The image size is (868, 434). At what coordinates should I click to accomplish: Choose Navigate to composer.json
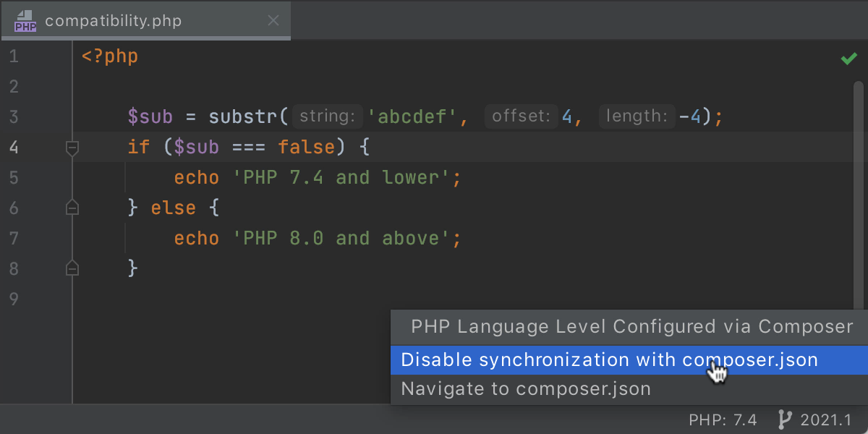[x=526, y=389]
